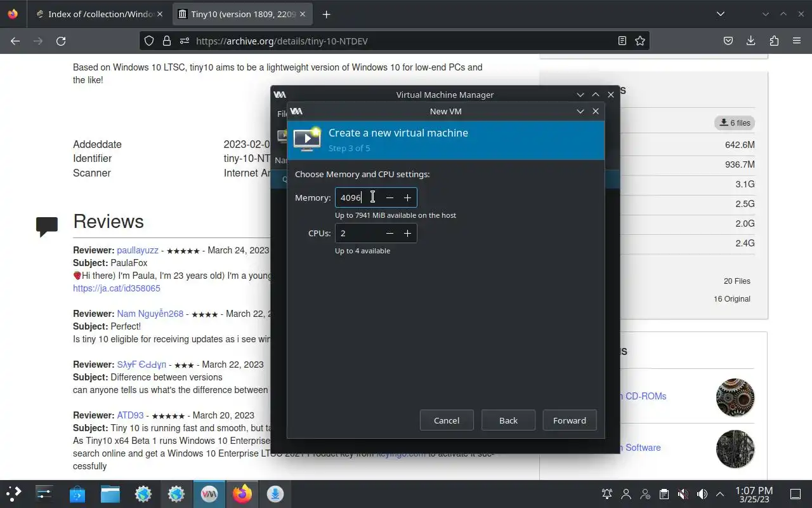Open the extensions puzzle icon
Image resolution: width=812 pixels, height=508 pixels.
pyautogui.click(x=774, y=41)
